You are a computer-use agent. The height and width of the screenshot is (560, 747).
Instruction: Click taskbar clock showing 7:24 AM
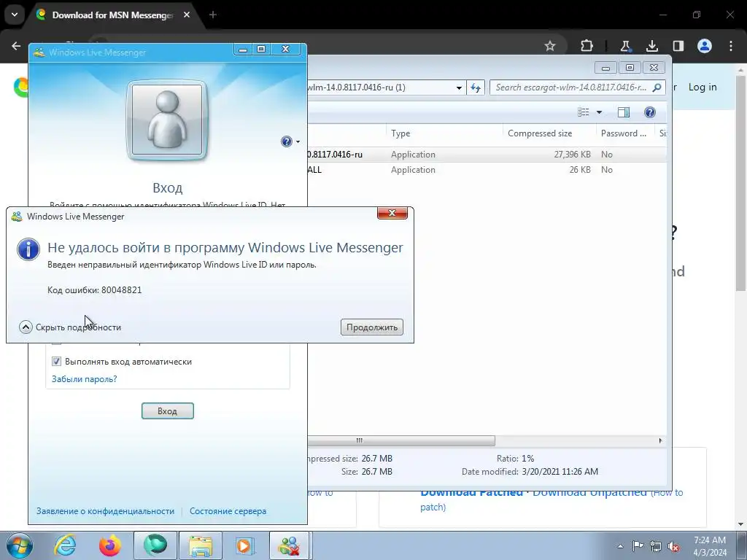(x=710, y=546)
